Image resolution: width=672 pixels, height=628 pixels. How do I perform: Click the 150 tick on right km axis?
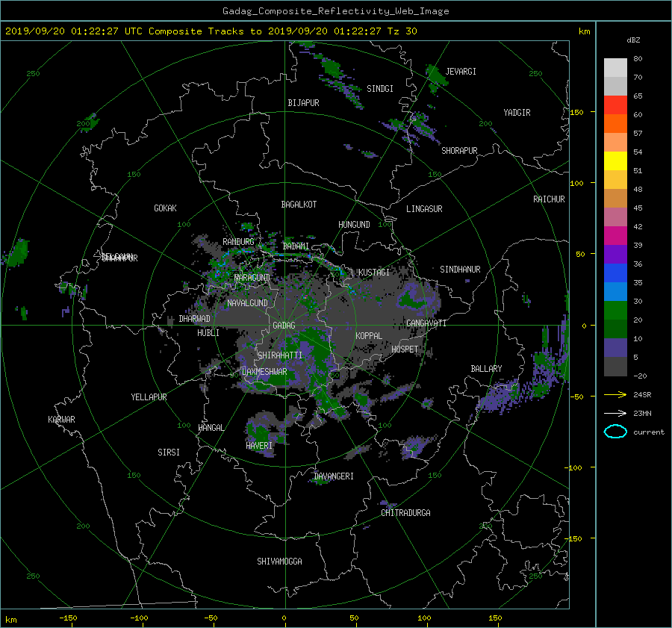(577, 112)
